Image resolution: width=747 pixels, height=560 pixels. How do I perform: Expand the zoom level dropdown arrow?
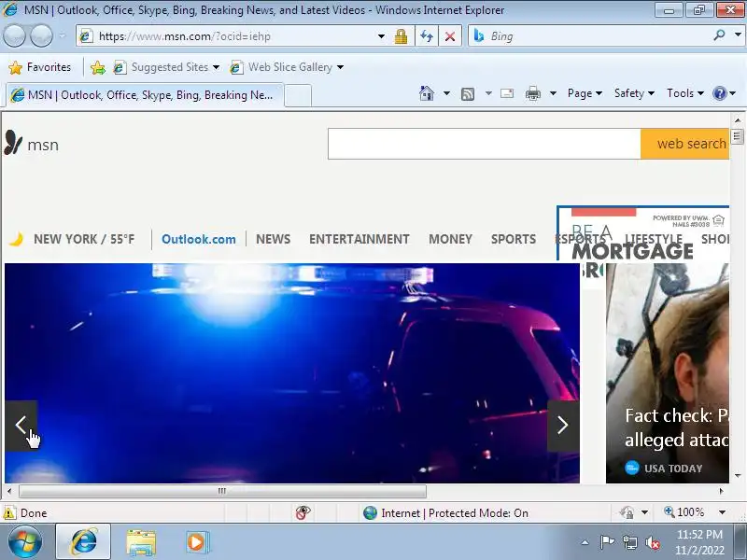pos(722,512)
